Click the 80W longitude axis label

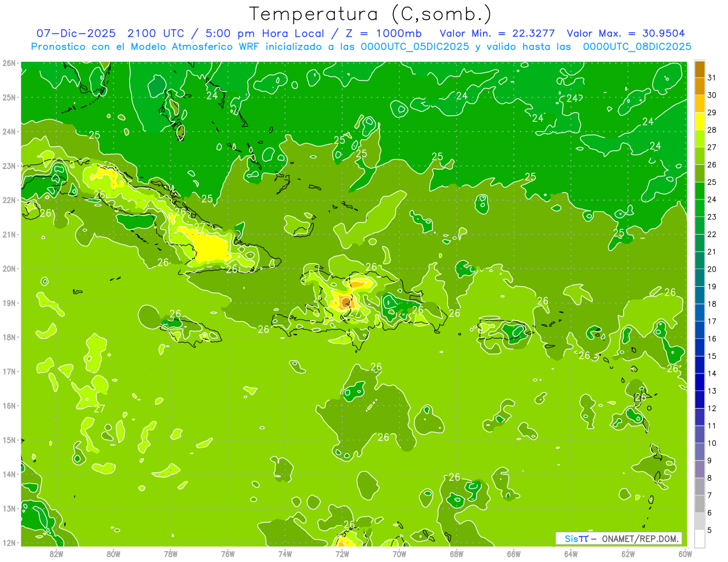point(113,554)
